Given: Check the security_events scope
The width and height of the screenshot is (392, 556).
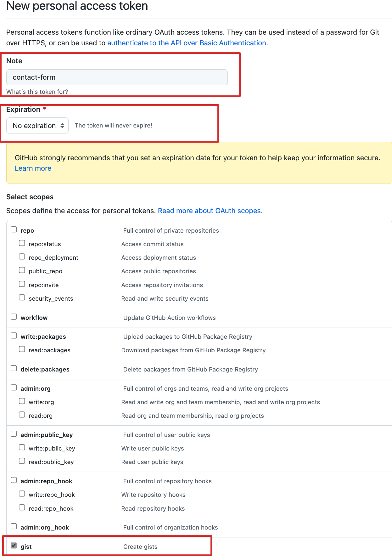Looking at the screenshot, I should click(22, 298).
